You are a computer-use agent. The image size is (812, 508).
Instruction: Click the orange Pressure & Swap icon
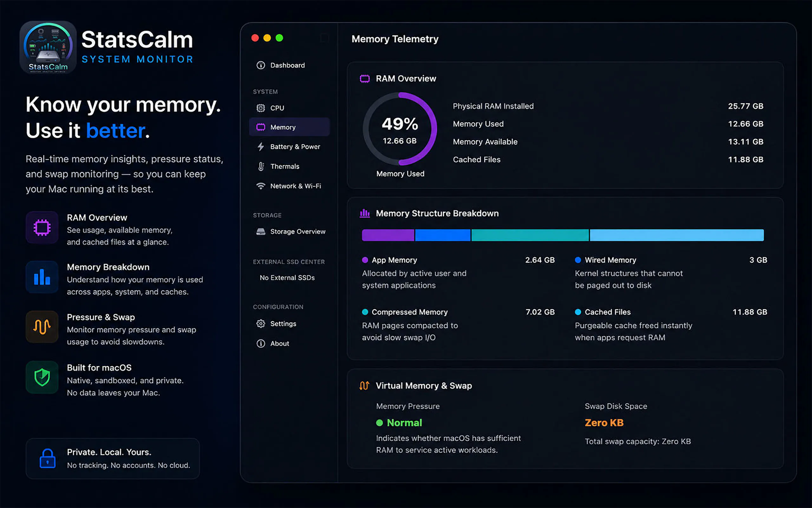tap(42, 327)
